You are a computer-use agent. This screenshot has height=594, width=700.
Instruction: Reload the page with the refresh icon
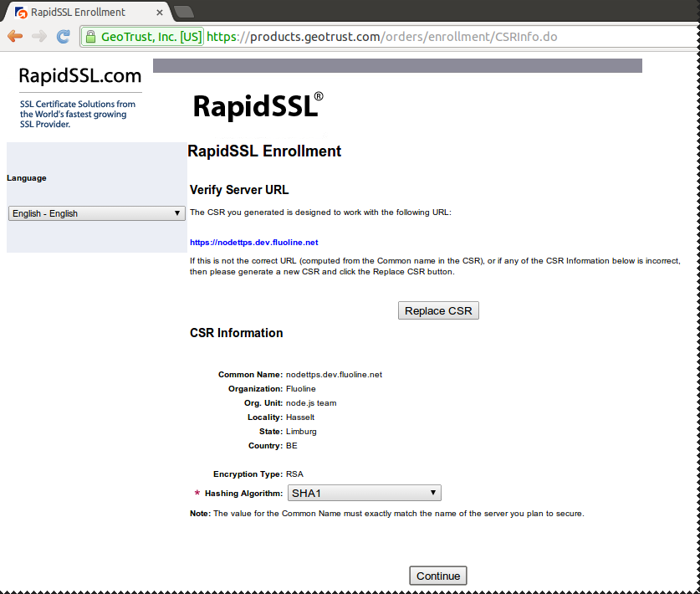(64, 36)
